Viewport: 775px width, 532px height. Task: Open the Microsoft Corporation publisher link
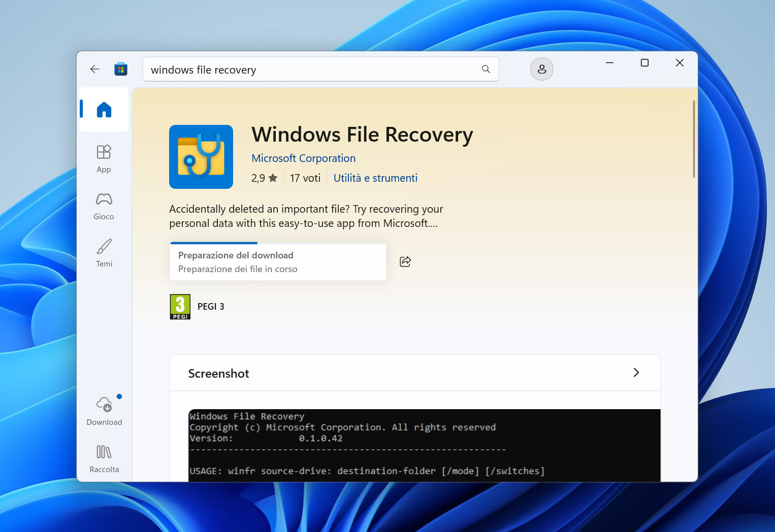pos(304,158)
